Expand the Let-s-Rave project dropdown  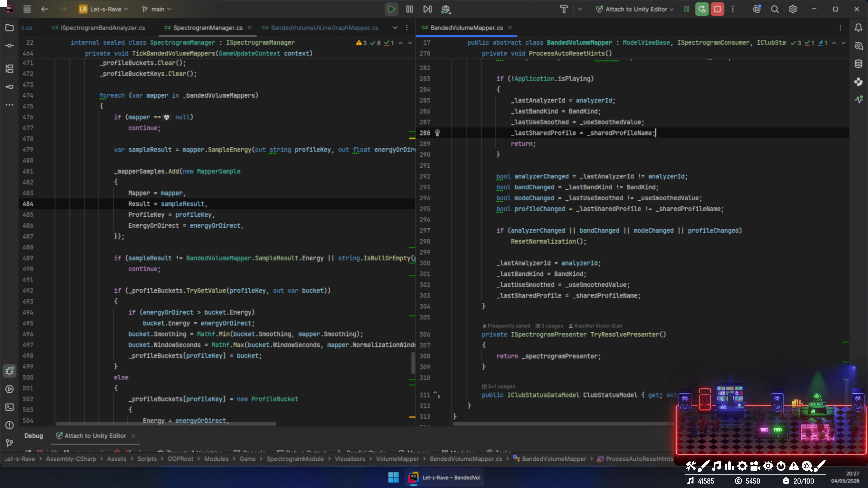pyautogui.click(x=104, y=9)
